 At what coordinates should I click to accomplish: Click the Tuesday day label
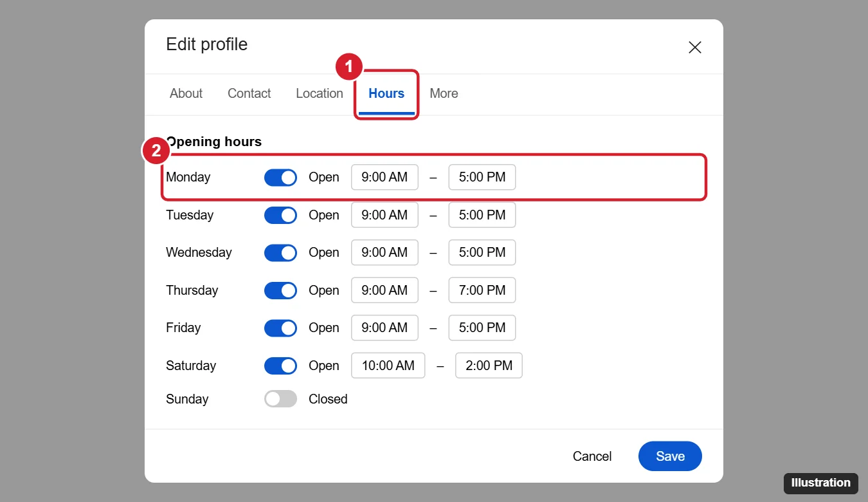point(190,215)
